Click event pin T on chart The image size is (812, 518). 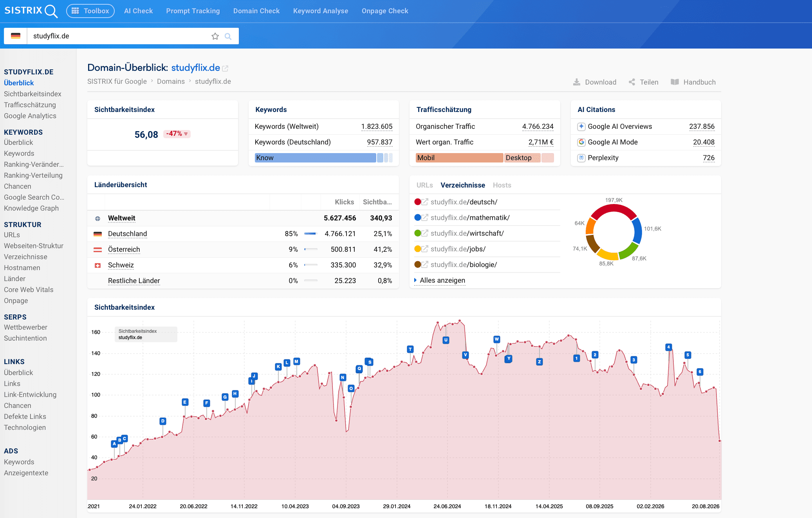pos(410,349)
